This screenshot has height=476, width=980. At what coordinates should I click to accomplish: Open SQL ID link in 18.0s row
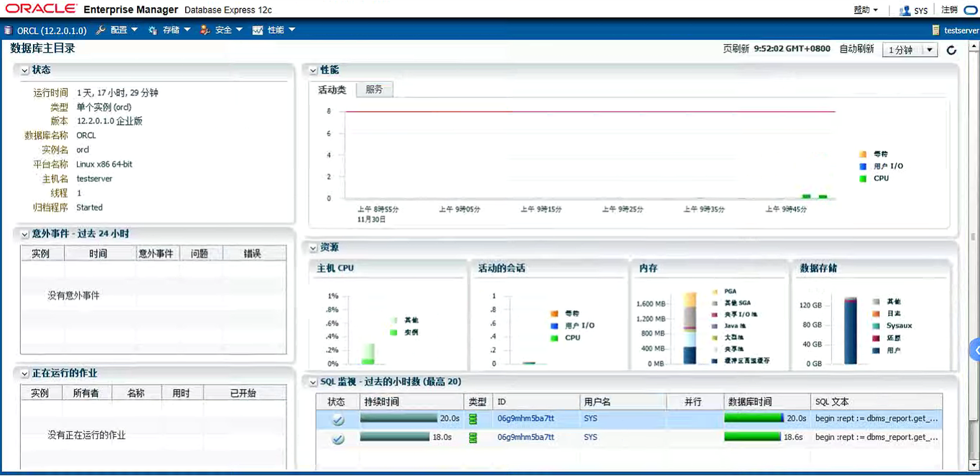click(525, 437)
